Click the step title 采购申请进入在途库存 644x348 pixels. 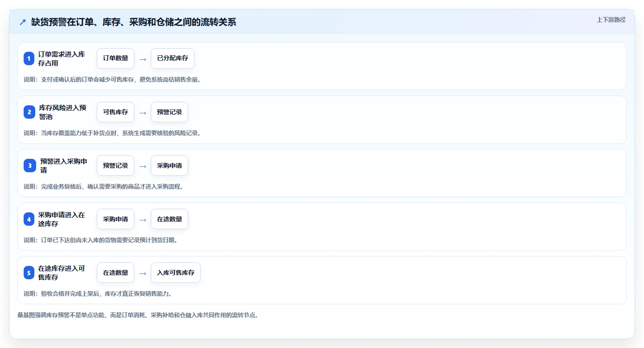(x=62, y=219)
